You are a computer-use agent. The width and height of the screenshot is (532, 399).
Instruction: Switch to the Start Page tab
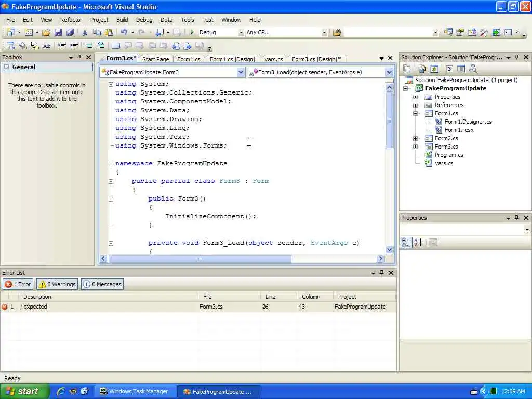tap(156, 59)
